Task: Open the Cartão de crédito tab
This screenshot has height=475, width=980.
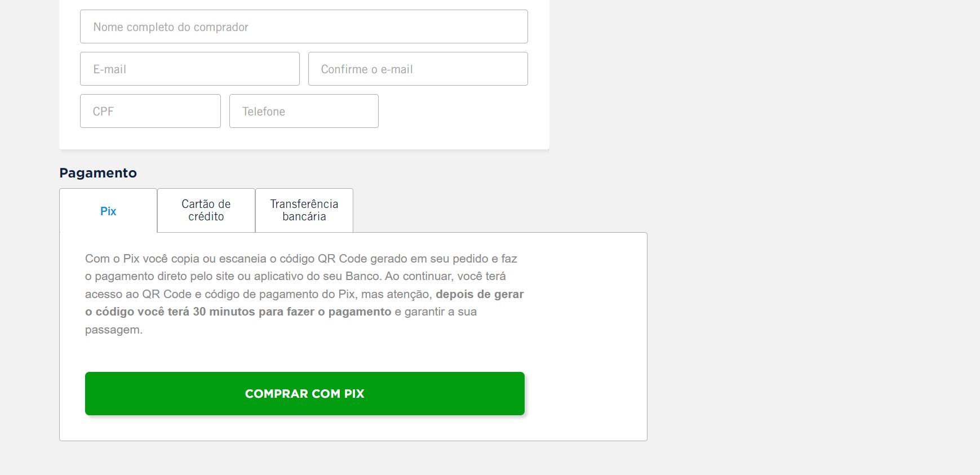Action: 206,210
